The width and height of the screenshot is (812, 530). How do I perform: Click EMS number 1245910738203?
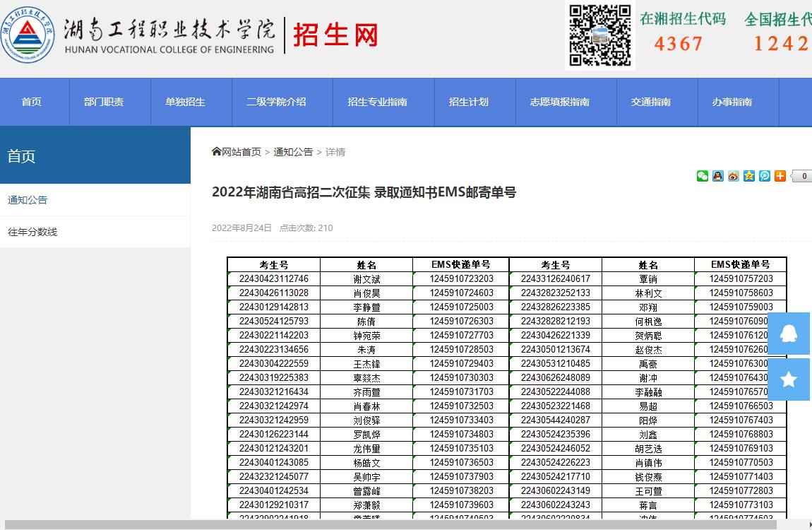point(461,490)
